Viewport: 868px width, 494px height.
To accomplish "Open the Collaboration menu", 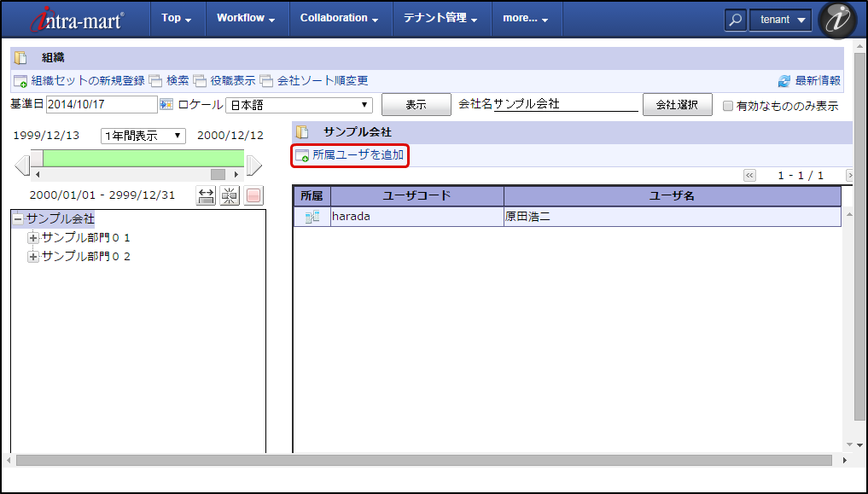I will click(x=340, y=18).
